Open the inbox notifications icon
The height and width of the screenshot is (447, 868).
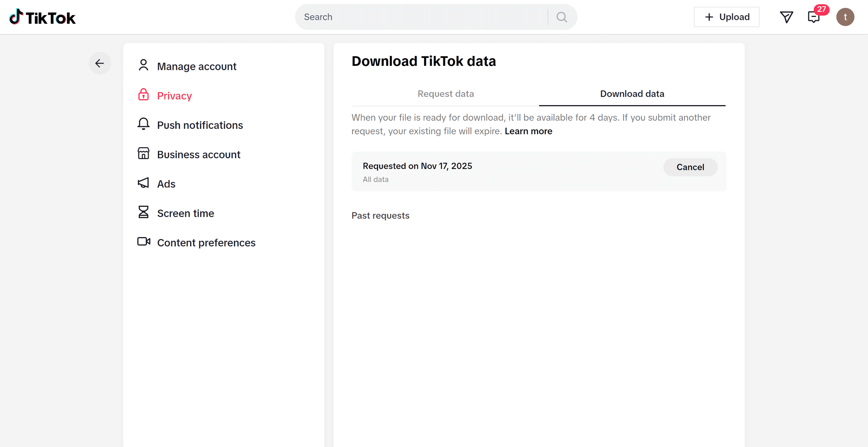[x=814, y=17]
